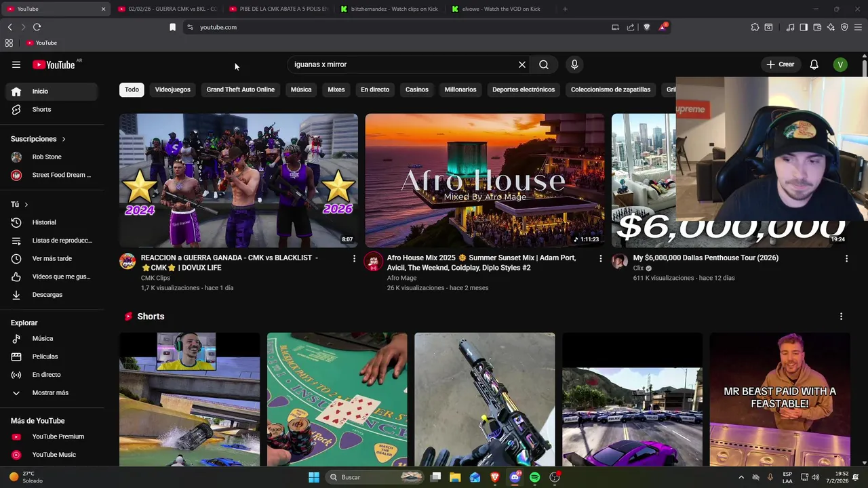Filter by Deportes electrónicos chip
Viewport: 868px width, 488px height.
pos(524,89)
